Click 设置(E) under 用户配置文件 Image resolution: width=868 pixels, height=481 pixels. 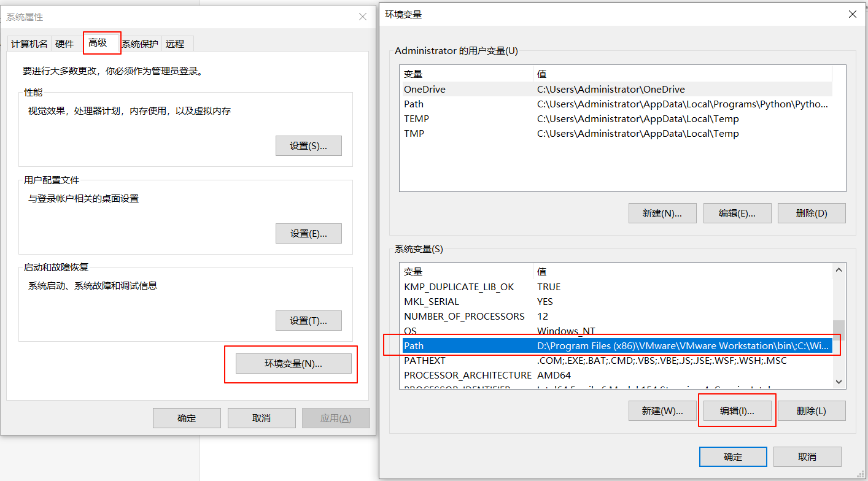pyautogui.click(x=308, y=233)
